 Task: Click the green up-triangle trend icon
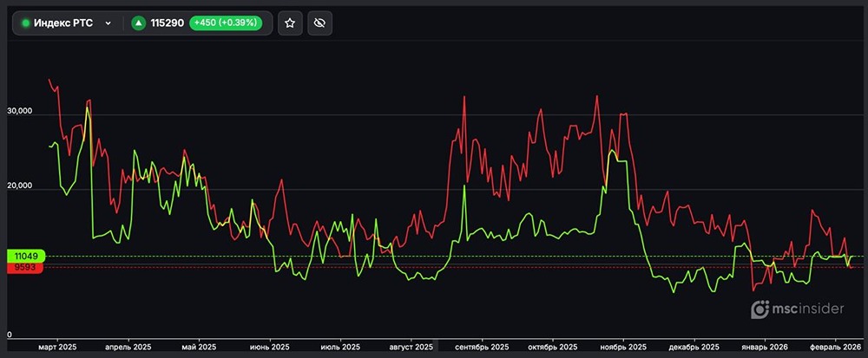[138, 23]
